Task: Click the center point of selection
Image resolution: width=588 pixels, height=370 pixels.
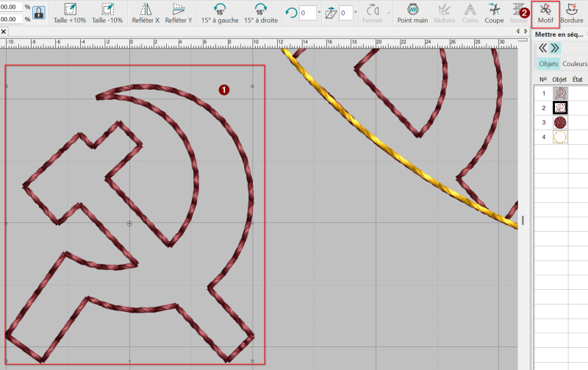Action: click(129, 224)
